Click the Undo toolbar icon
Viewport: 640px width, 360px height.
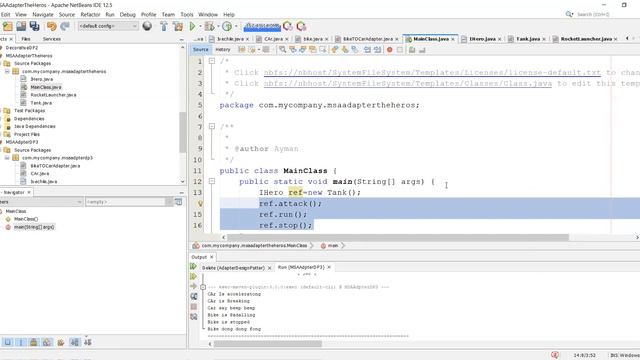click(51, 27)
